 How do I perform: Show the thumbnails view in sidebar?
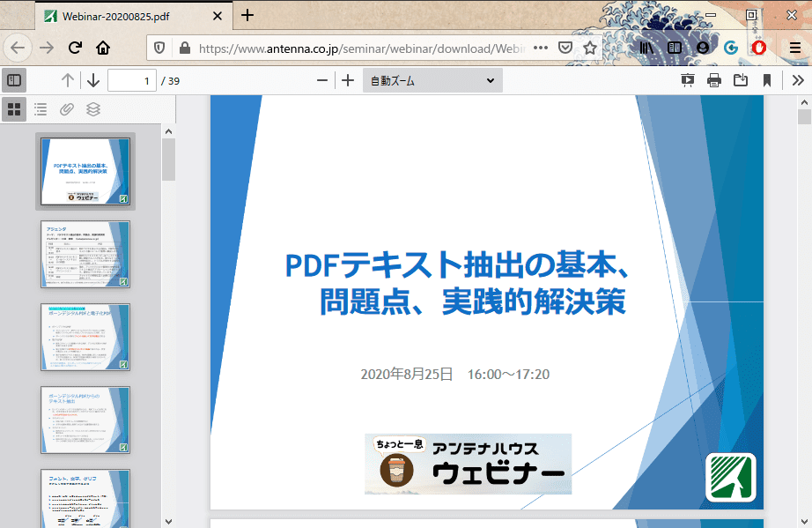14,109
